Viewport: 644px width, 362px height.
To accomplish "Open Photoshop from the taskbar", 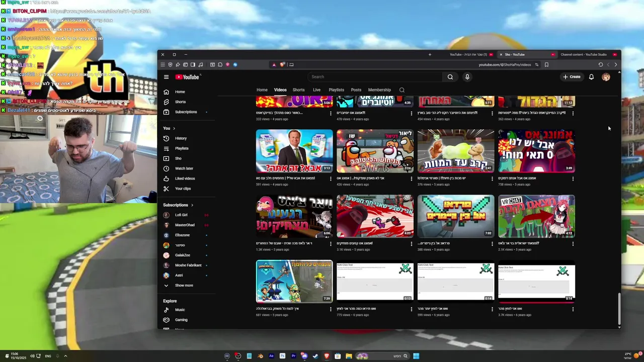I will coord(282,356).
